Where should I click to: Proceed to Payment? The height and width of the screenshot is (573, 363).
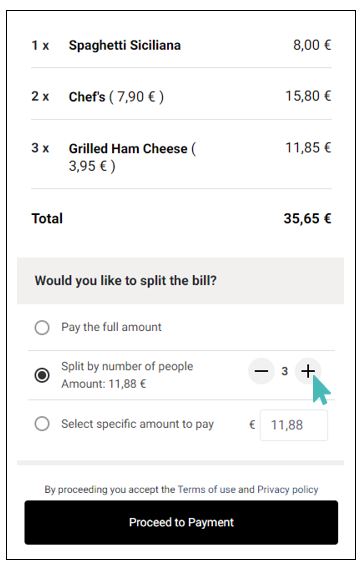(181, 522)
